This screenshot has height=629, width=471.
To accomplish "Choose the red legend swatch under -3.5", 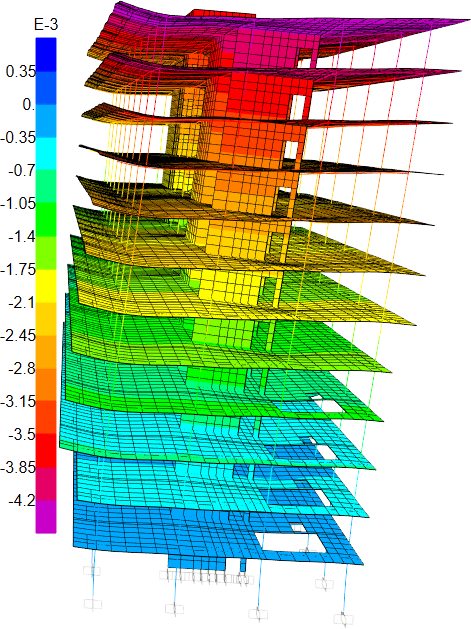I will 46,450.
